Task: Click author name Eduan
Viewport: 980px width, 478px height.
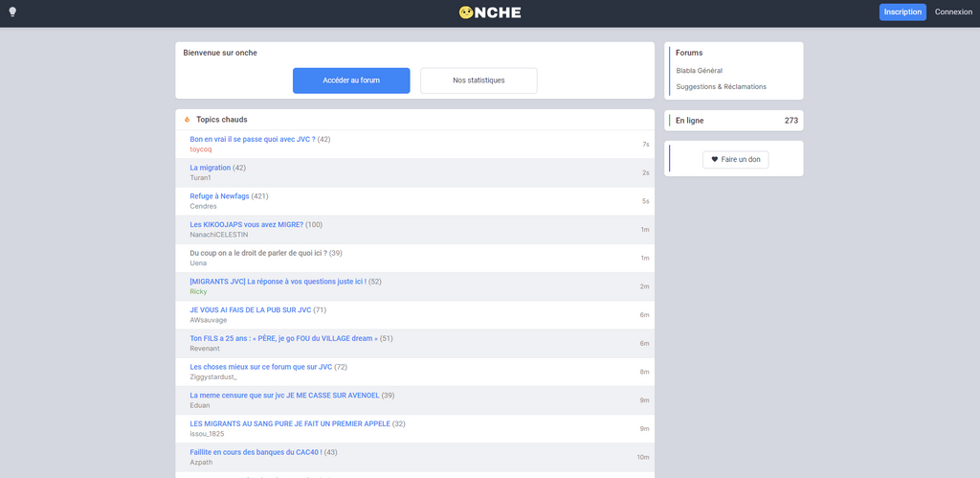Action: pos(200,405)
